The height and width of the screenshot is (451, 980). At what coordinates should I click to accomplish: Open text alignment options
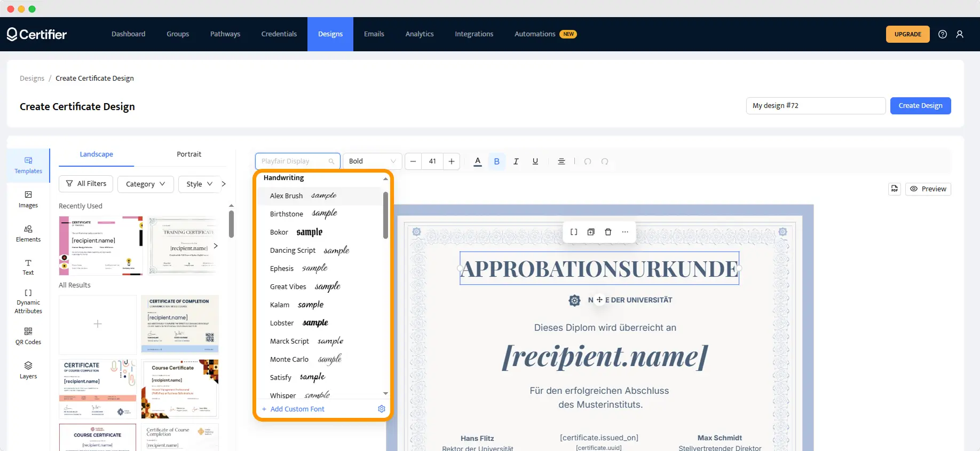562,161
